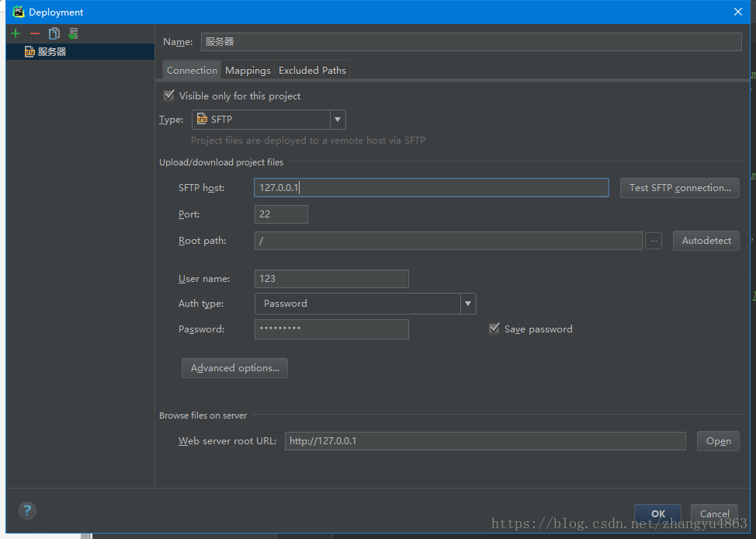This screenshot has height=539, width=756.
Task: Toggle Visible only for this project checkbox
Action: click(x=169, y=96)
